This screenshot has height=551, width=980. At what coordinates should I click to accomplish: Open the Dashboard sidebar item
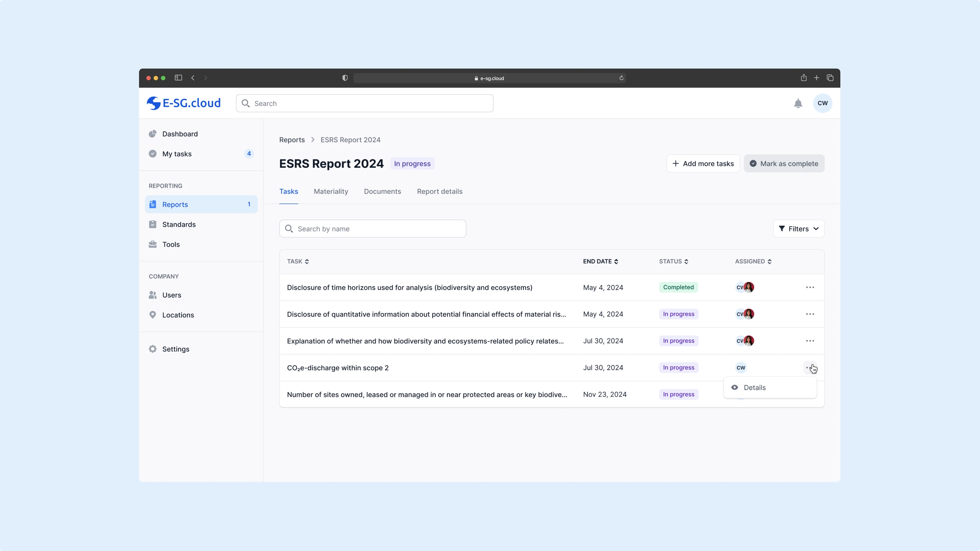[180, 134]
